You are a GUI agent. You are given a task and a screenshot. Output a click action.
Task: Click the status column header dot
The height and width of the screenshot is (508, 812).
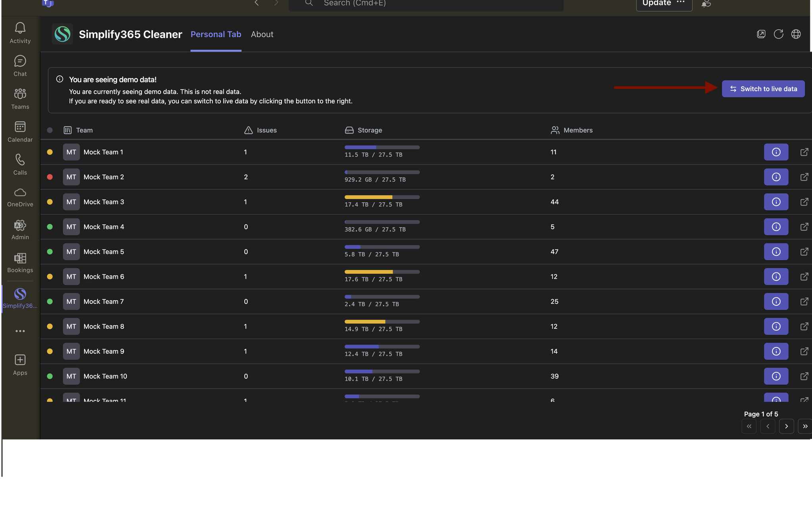point(50,130)
